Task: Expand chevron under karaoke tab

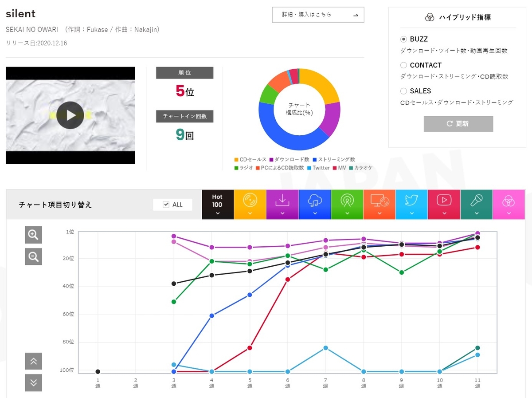Action: 477,213
